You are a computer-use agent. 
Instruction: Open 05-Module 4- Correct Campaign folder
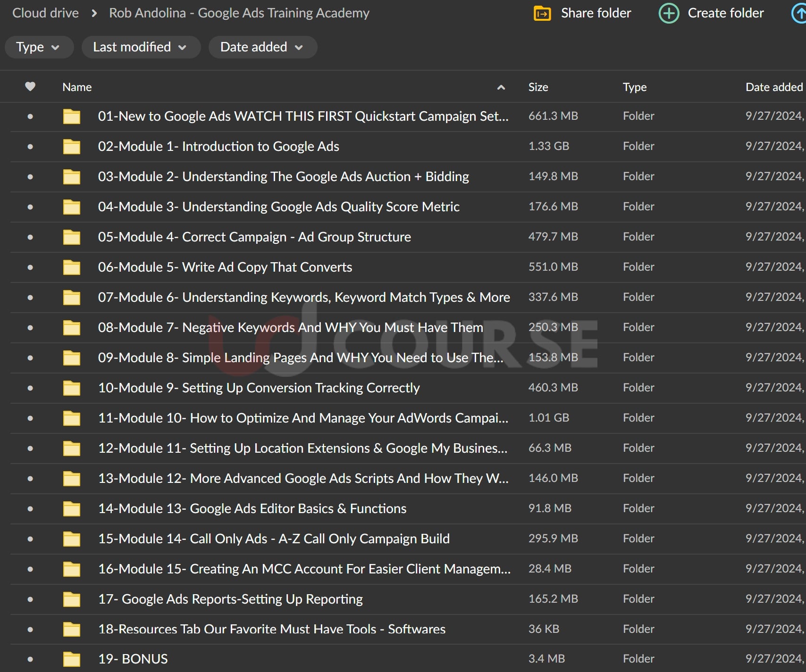tap(254, 237)
